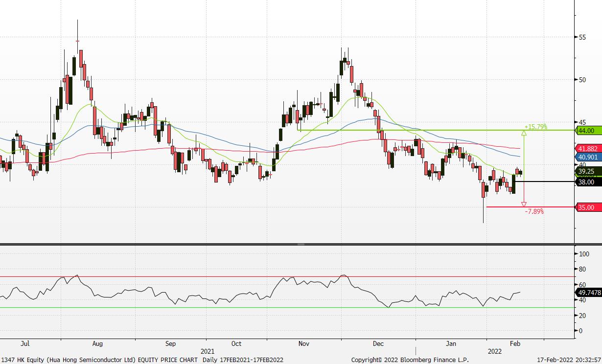Click the 55 price axis label

tap(582, 37)
